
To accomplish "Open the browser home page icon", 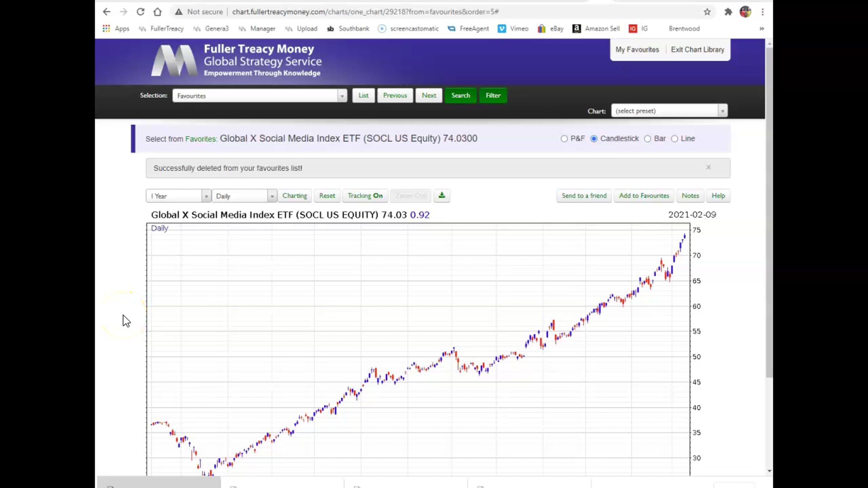I will click(157, 12).
